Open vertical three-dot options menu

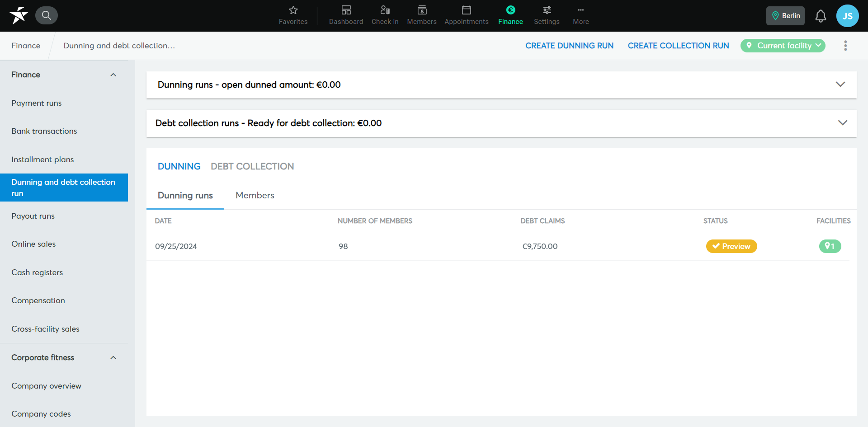tap(845, 46)
